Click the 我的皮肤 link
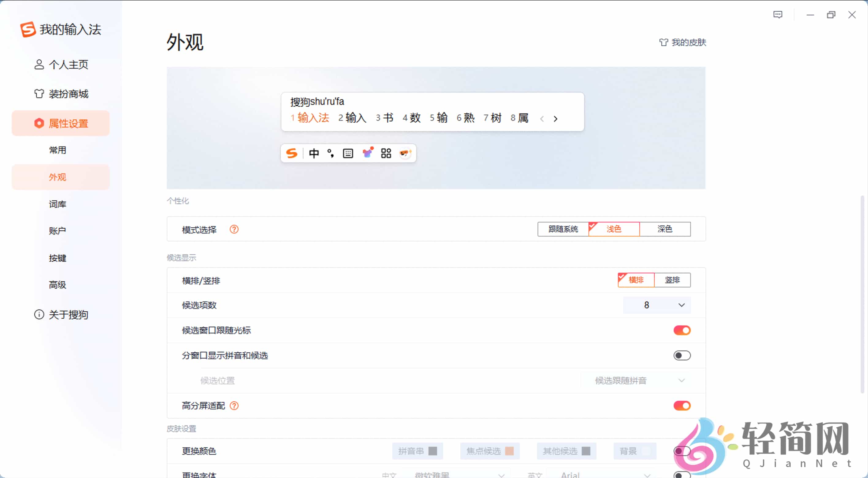 click(683, 43)
